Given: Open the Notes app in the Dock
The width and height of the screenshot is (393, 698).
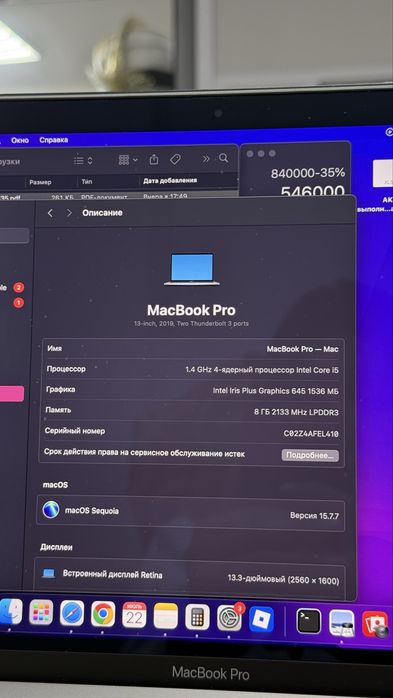Looking at the screenshot, I should pos(166,616).
